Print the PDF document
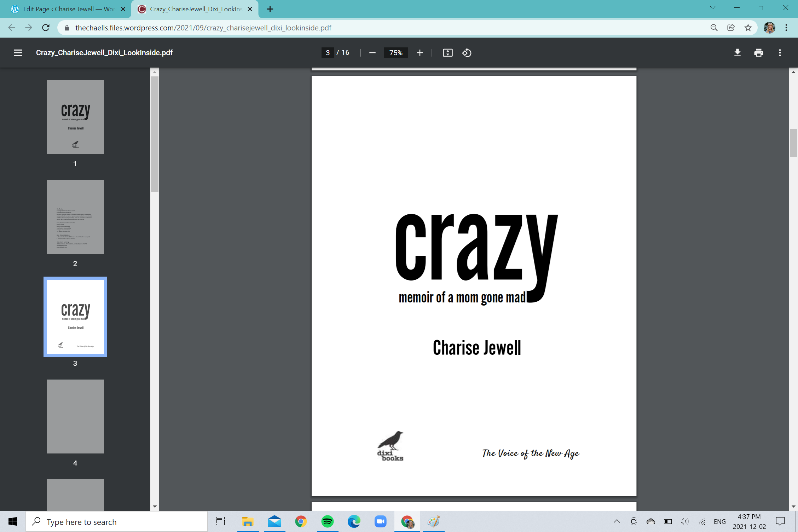Screen dimensions: 798x532 tap(758, 53)
